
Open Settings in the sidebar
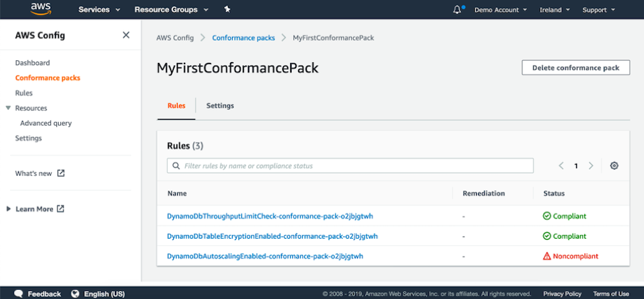coord(28,138)
